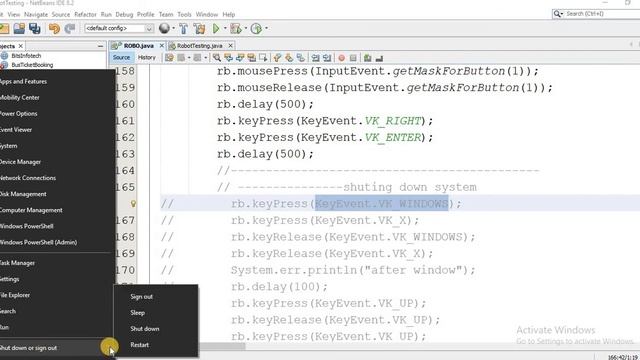
Task: Open the Source menu
Action: pos(61,14)
